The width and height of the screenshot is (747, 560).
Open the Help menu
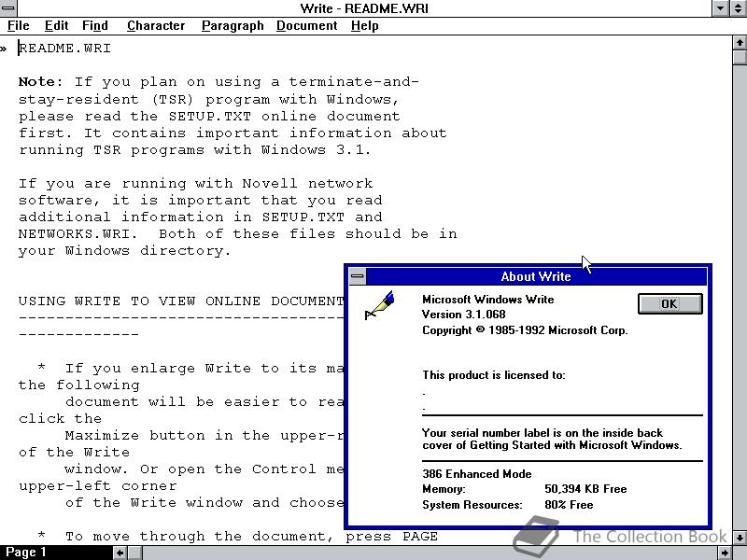[365, 26]
